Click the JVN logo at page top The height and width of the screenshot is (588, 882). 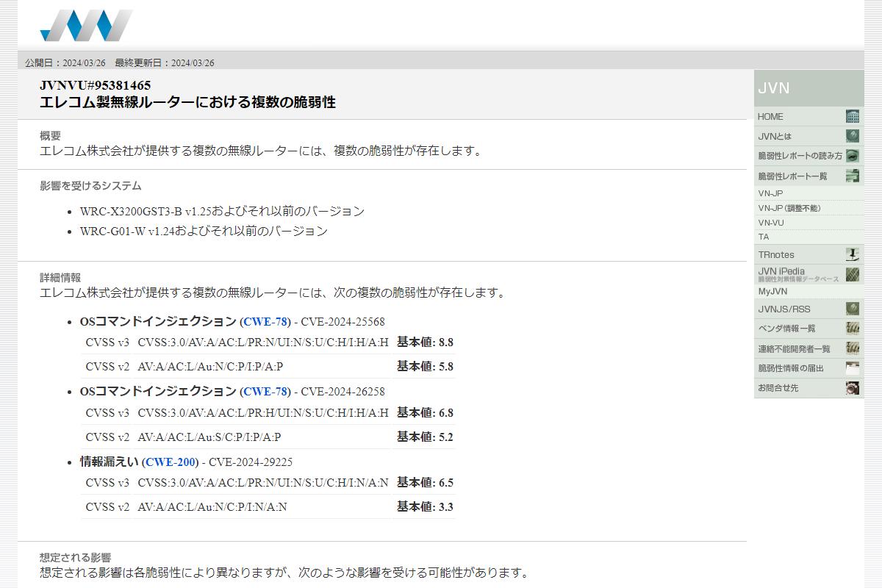coord(86,26)
